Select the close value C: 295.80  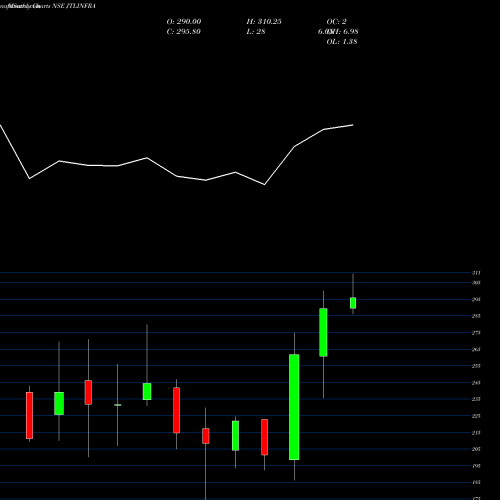183,32
